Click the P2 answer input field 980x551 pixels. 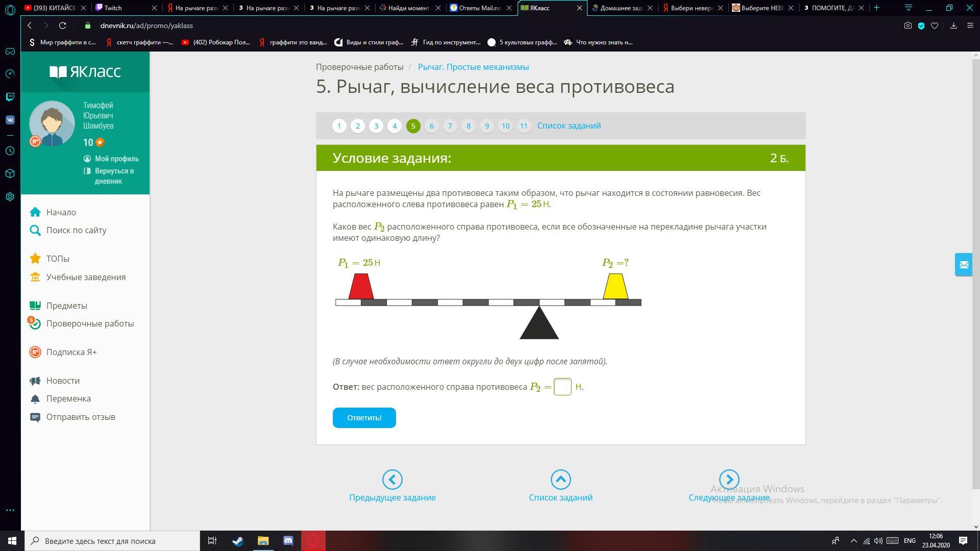562,387
